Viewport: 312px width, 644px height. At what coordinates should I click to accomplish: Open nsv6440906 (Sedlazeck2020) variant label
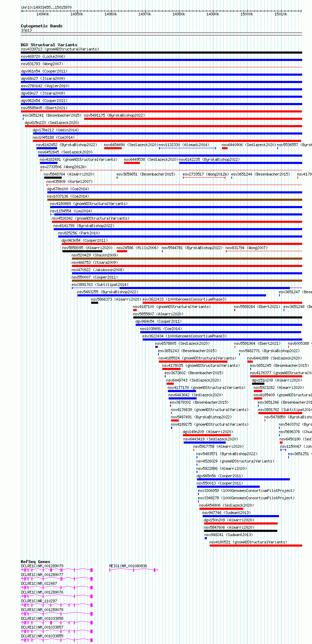click(249, 145)
